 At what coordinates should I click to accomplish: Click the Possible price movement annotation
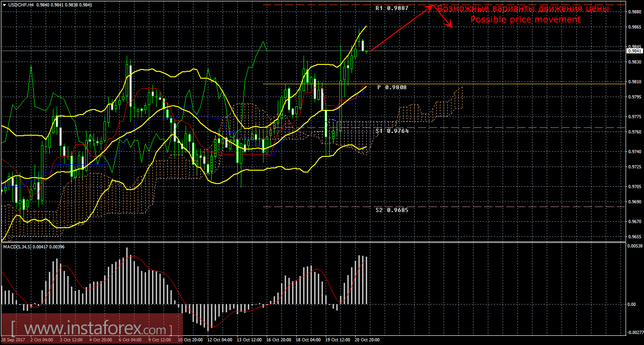(x=525, y=19)
